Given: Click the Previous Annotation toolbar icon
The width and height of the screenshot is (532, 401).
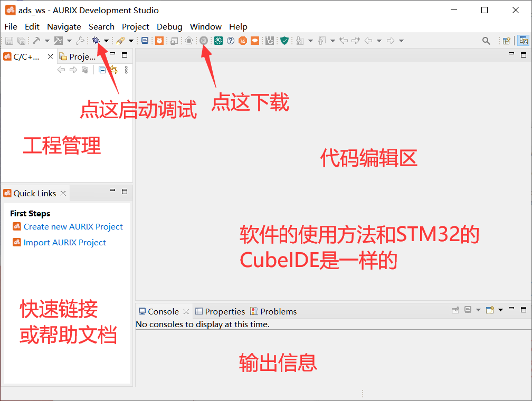Looking at the screenshot, I should tap(322, 41).
